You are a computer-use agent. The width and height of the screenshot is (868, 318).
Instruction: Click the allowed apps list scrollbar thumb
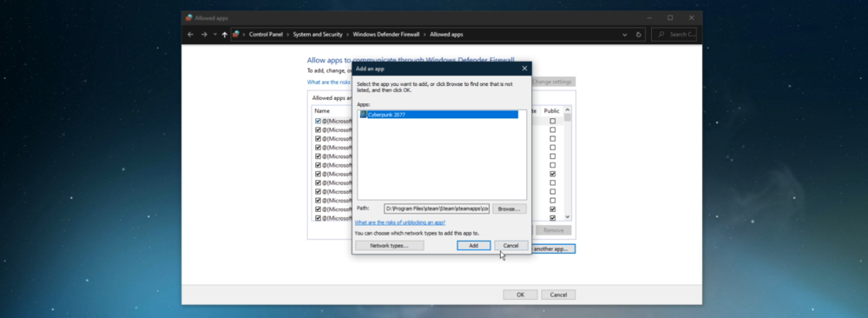point(567,117)
